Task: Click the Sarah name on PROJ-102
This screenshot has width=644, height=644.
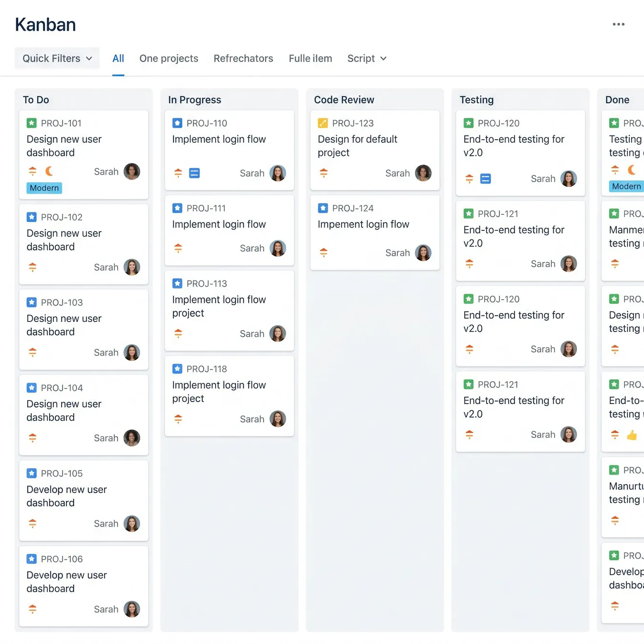Action: coord(106,267)
